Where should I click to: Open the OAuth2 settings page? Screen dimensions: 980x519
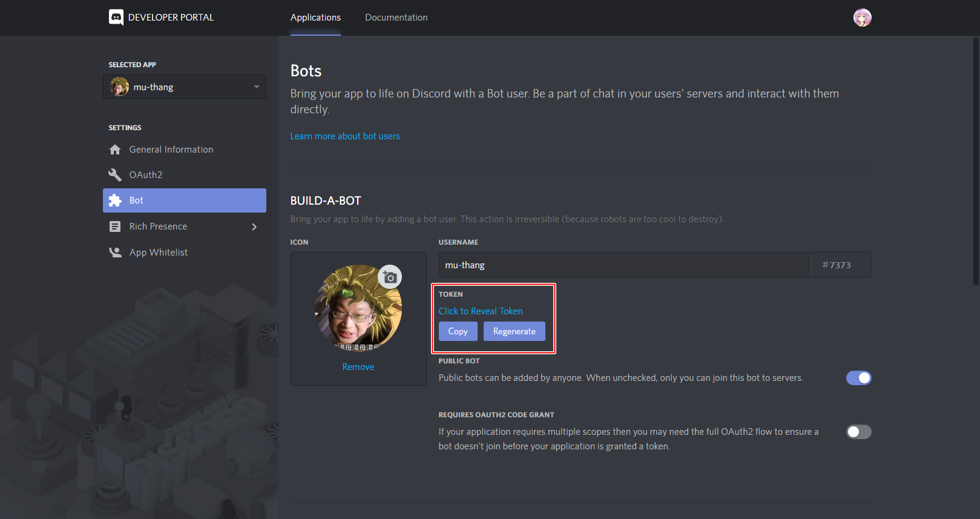pos(185,175)
